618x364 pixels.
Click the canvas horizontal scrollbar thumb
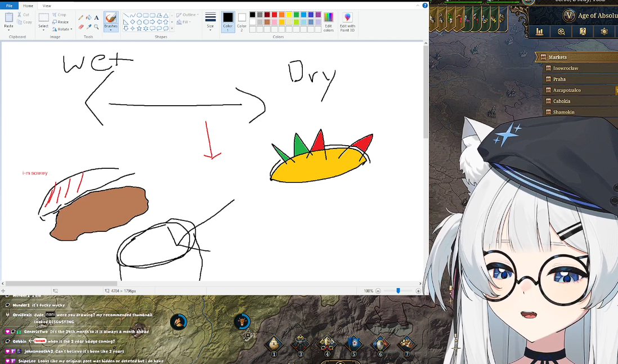(x=61, y=283)
